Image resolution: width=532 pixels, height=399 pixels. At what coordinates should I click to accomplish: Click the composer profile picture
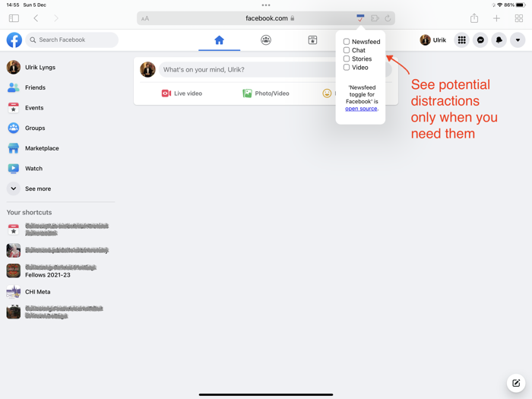point(147,70)
